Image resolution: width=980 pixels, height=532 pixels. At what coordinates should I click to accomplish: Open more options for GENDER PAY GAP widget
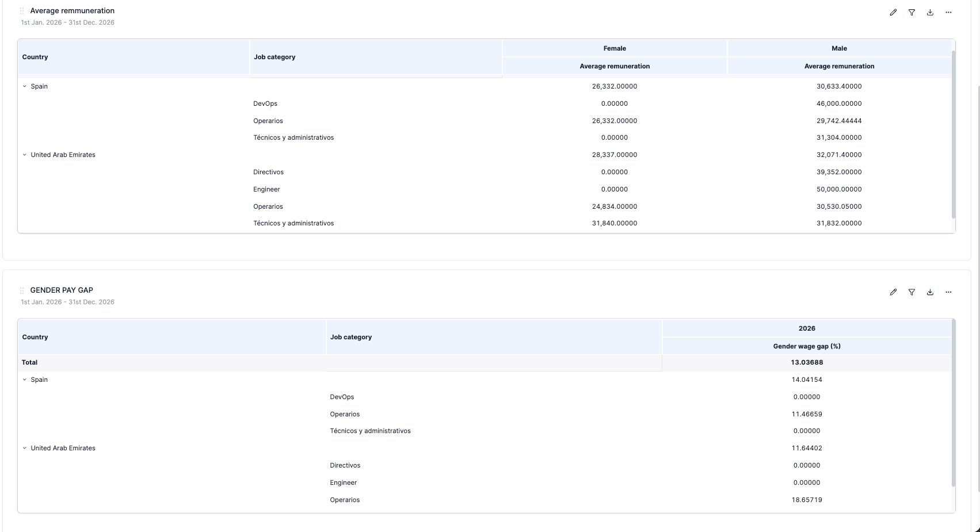pyautogui.click(x=948, y=292)
